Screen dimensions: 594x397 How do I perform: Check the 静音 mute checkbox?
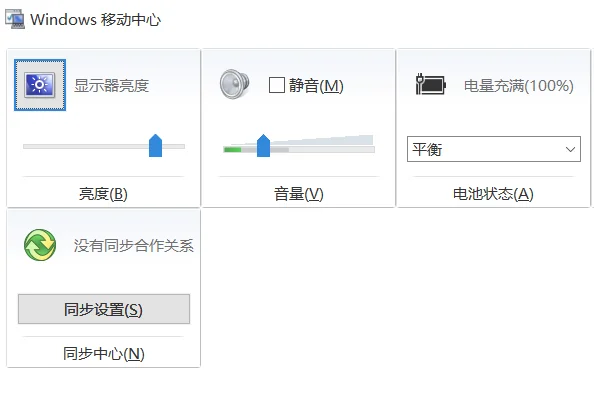pyautogui.click(x=277, y=85)
